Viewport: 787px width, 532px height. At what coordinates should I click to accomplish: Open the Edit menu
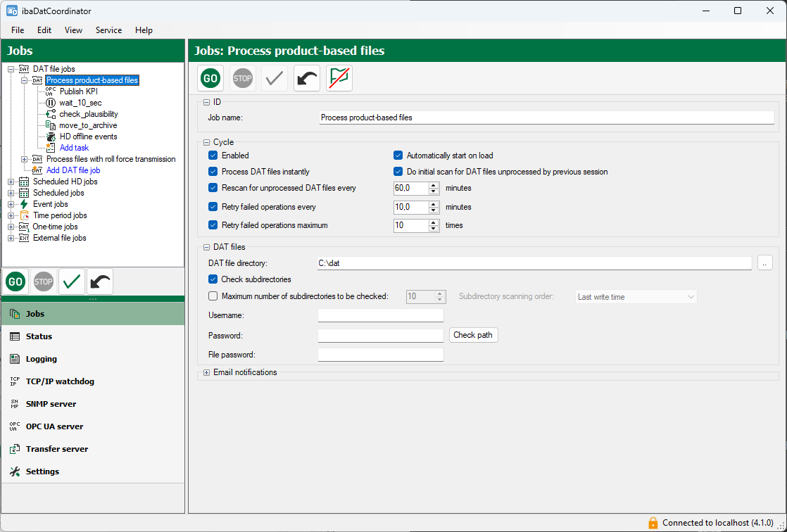(44, 30)
